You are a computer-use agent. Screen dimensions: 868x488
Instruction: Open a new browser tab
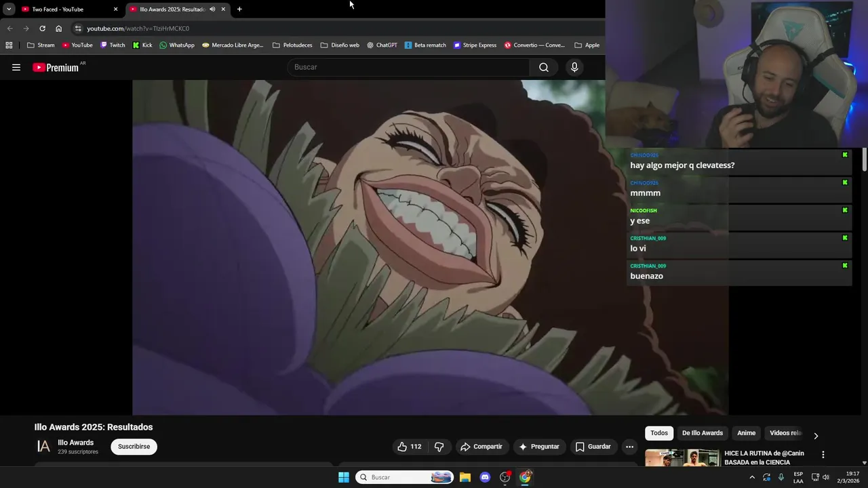pyautogui.click(x=239, y=9)
